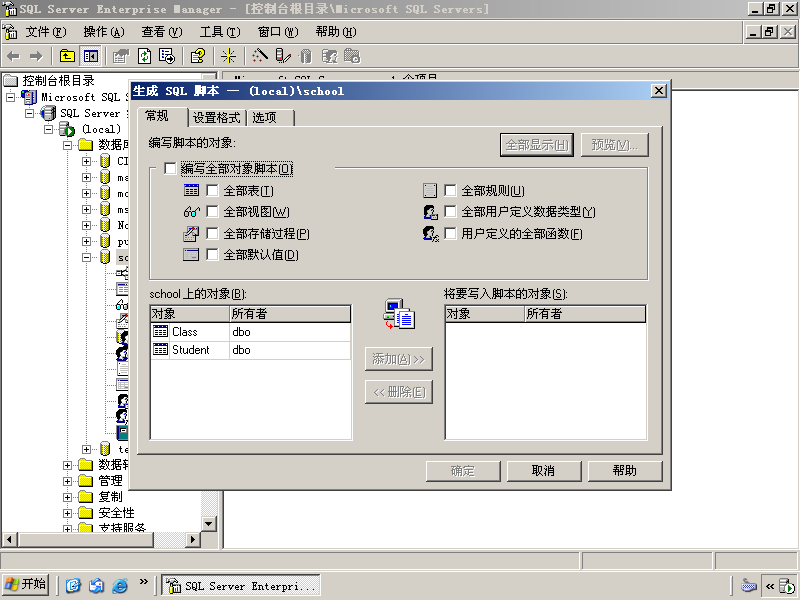Click the computer script icon between the object lists

coord(399,314)
